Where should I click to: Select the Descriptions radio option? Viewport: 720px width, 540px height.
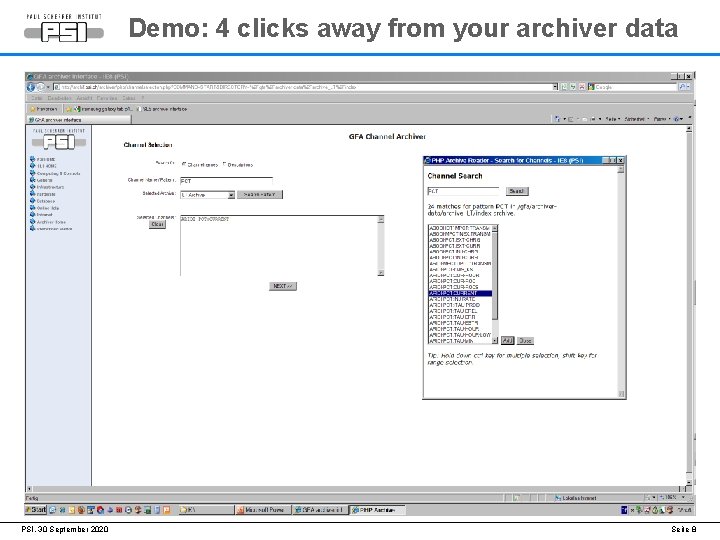click(x=225, y=164)
